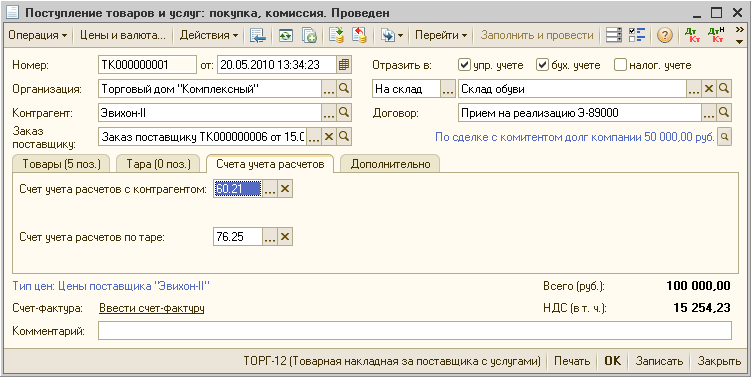Switch to the Тара (0 поз.) tab
The height and width of the screenshot is (377, 751).
click(x=158, y=164)
